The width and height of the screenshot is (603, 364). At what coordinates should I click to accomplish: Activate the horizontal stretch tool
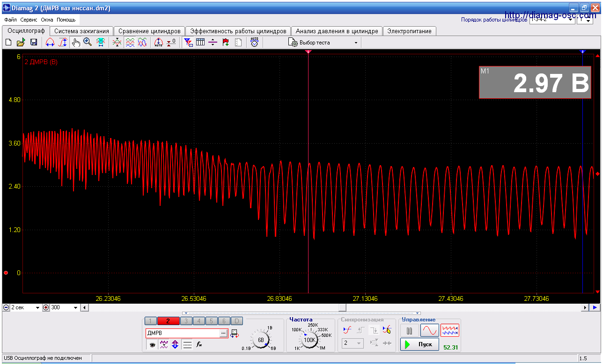pyautogui.click(x=50, y=43)
